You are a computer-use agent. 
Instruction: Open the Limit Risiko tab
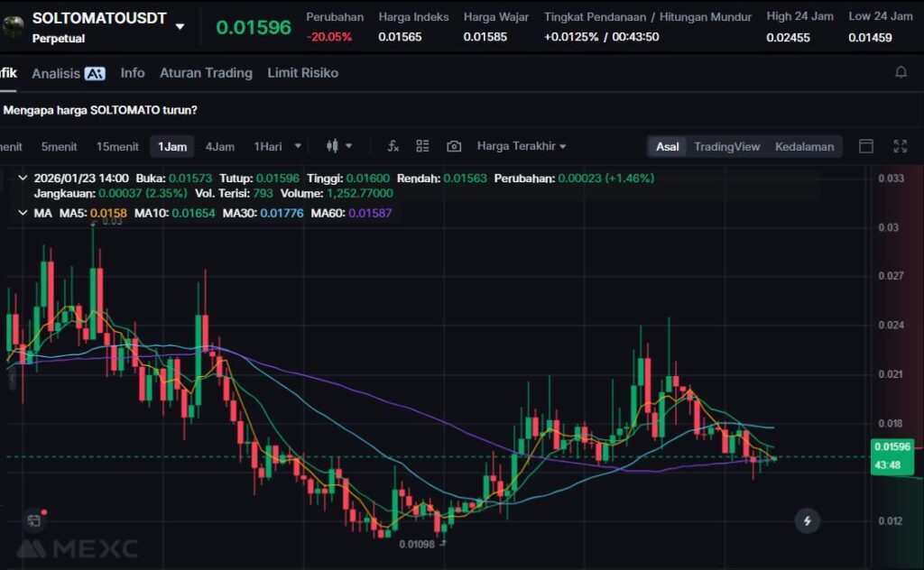tap(302, 73)
